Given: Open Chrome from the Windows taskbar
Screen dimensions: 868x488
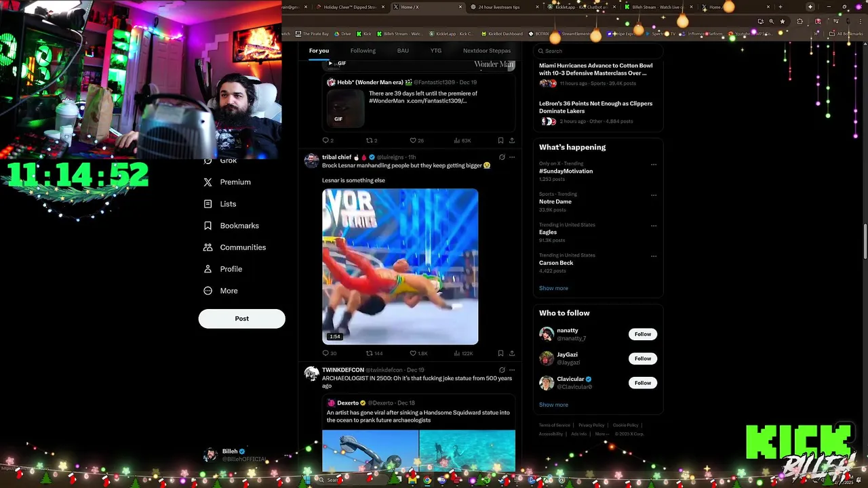Looking at the screenshot, I should 427,480.
